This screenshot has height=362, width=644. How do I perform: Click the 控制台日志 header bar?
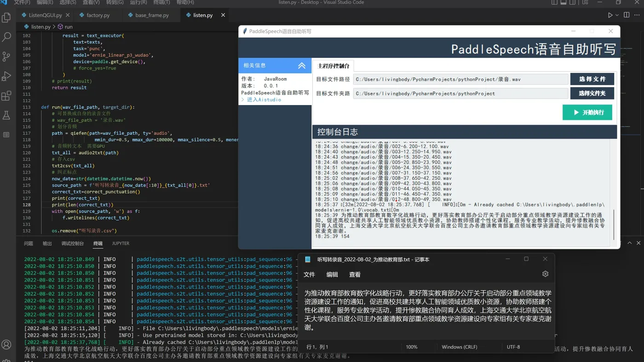(464, 132)
